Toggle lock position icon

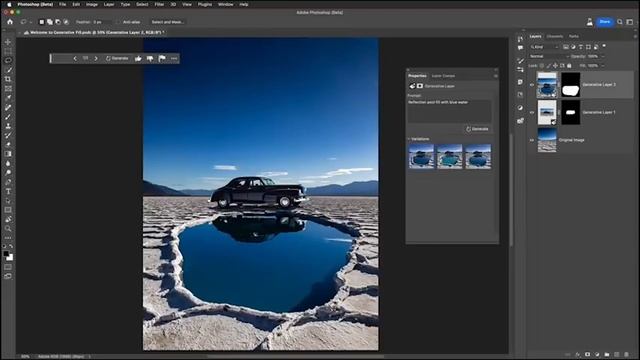tap(555, 66)
